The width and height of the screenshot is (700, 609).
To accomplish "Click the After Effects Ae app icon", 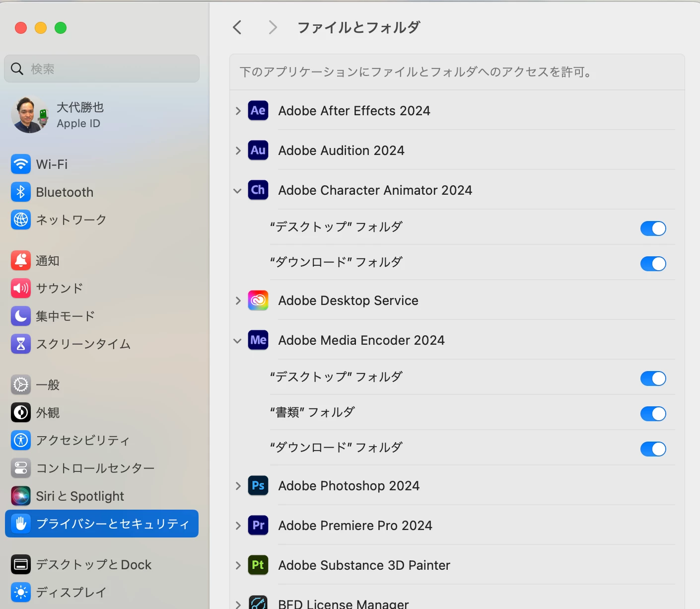I will coord(258,110).
